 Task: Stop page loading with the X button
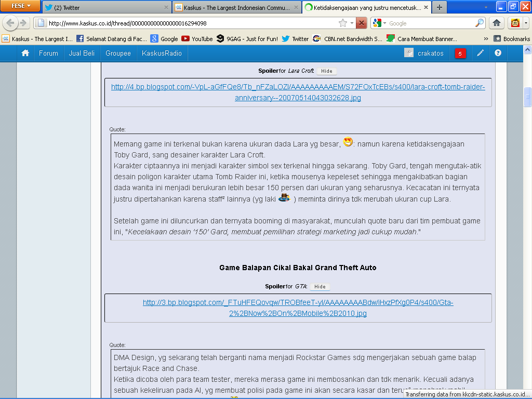[x=362, y=23]
